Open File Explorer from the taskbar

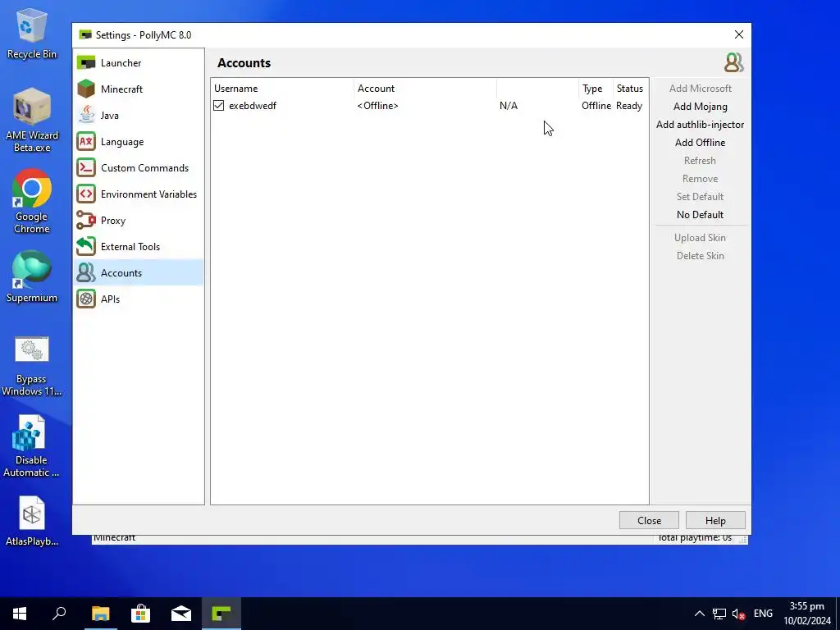[100, 614]
